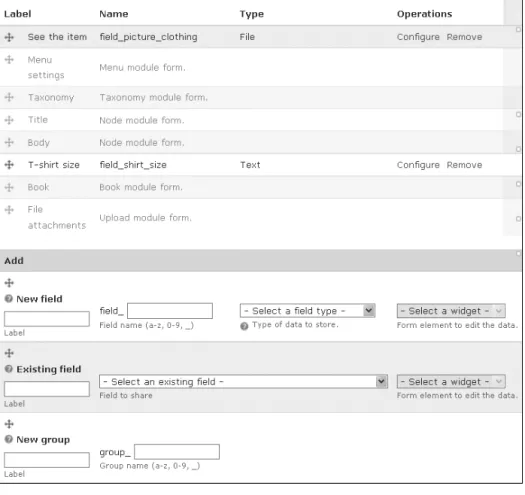Focus the field_ name input box
525x495 pixels.
point(170,311)
